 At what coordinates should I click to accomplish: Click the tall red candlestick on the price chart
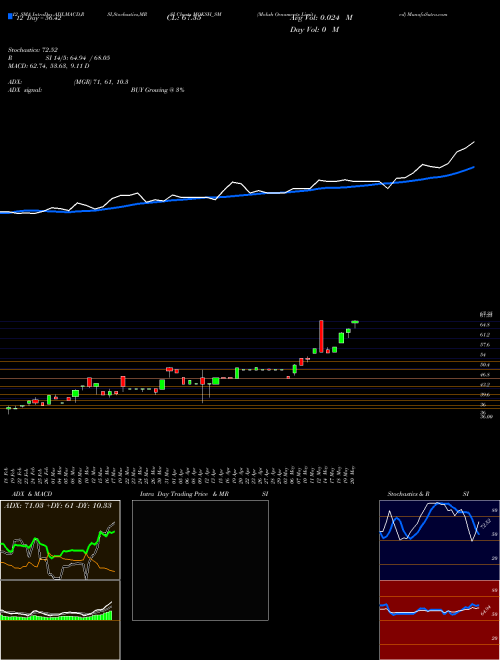click(321, 336)
